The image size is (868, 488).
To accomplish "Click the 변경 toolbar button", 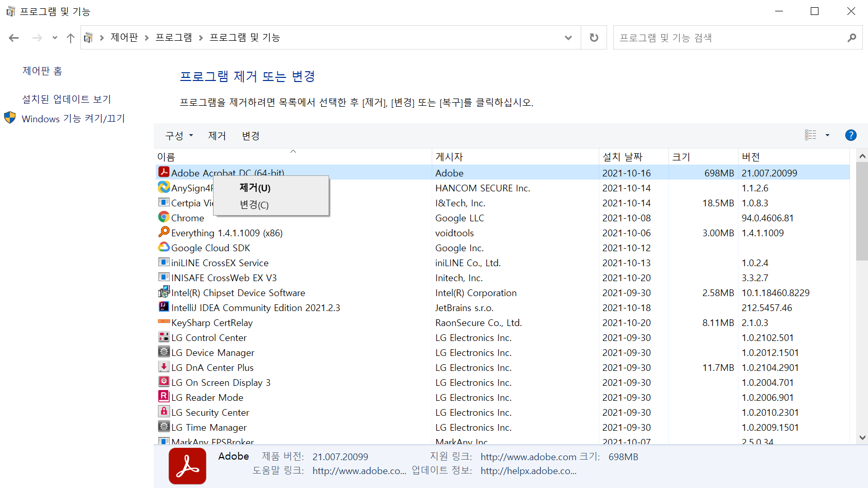I will 251,136.
